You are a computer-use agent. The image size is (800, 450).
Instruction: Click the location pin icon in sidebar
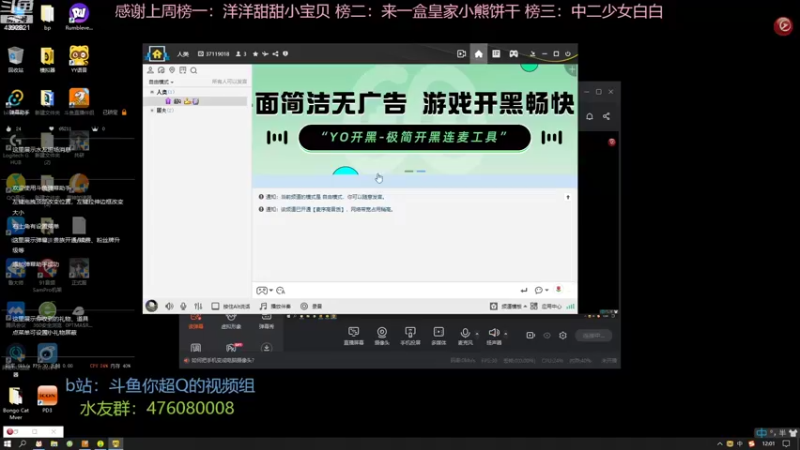click(172, 70)
